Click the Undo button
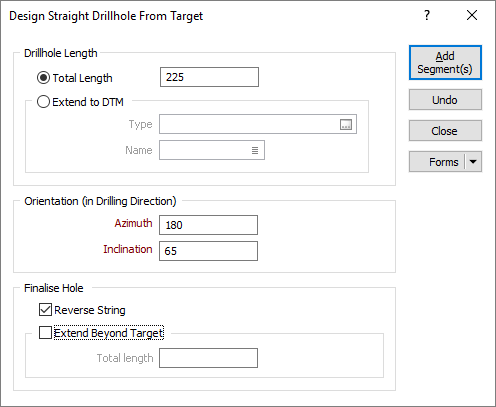This screenshot has height=407, width=496. point(445,99)
